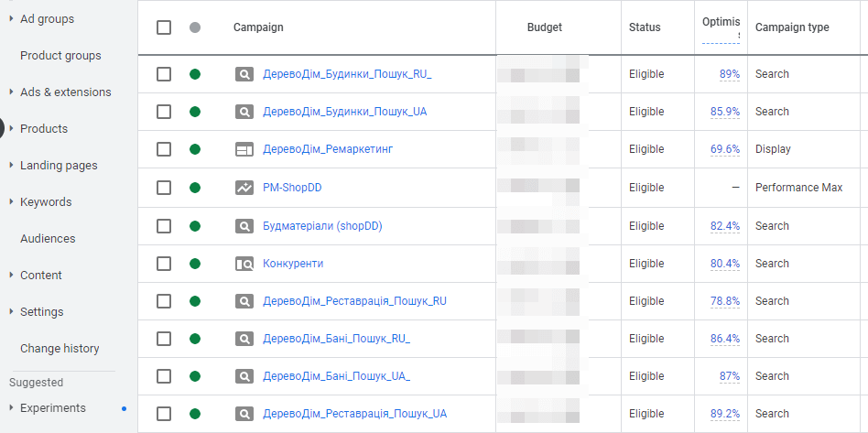
Task: Click the grey status dot in header
Action: pos(195,27)
